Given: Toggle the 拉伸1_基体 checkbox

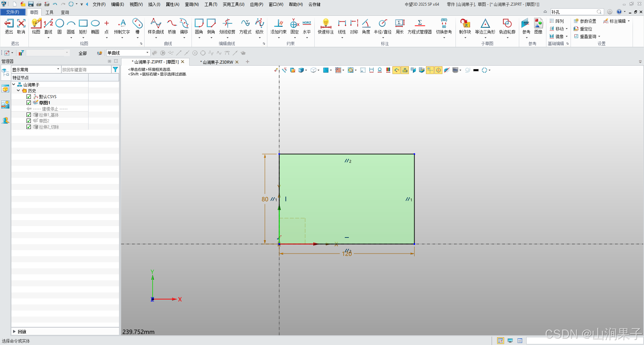Looking at the screenshot, I should (29, 115).
